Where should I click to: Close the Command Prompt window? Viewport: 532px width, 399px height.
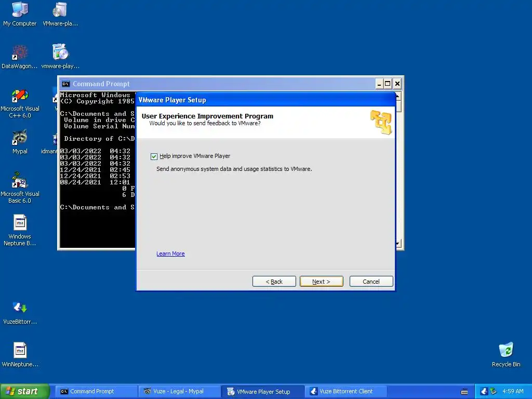tap(397, 84)
